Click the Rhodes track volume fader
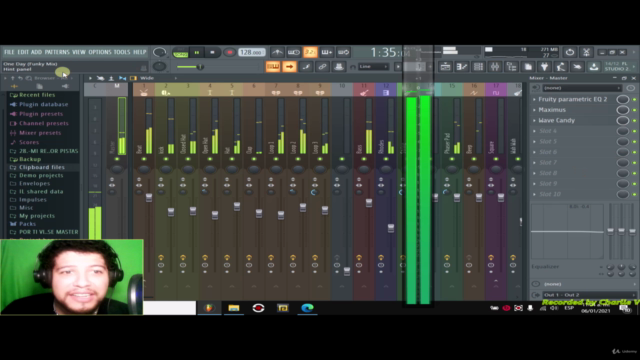This screenshot has width=640, height=360. [x=391, y=228]
